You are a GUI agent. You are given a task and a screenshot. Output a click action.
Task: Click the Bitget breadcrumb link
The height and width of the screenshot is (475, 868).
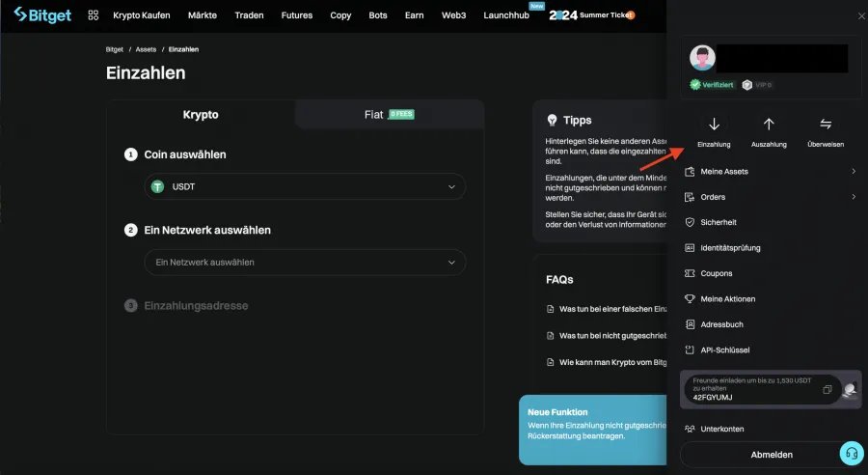coord(115,49)
